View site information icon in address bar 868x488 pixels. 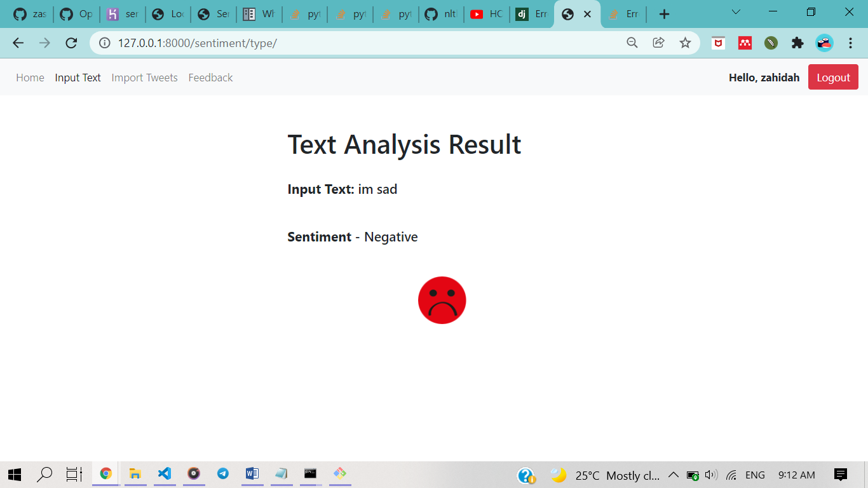point(105,43)
